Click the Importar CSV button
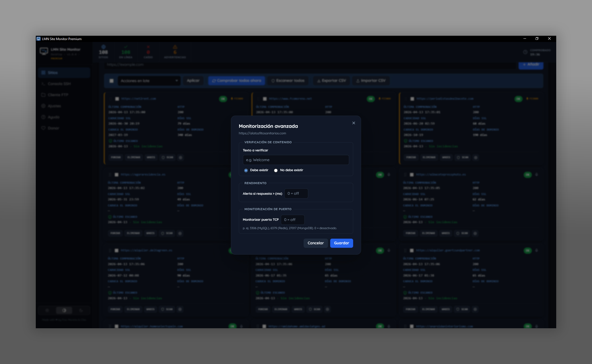Image resolution: width=592 pixels, height=364 pixels. coord(371,81)
